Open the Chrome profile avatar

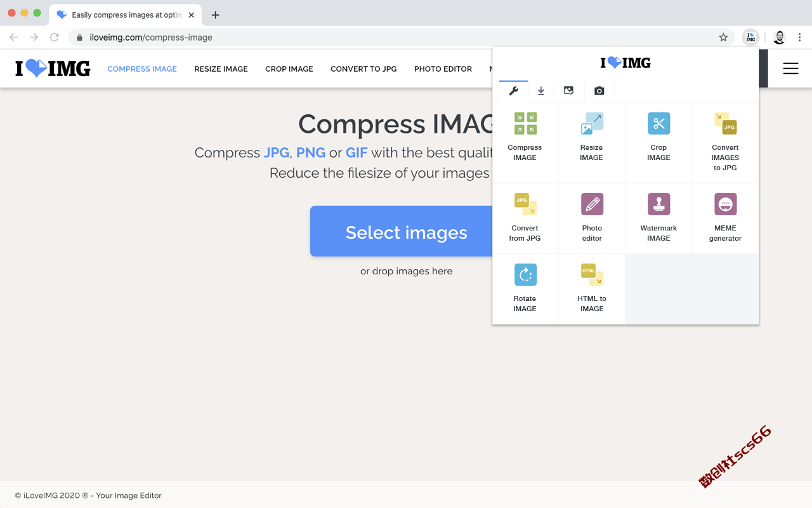click(x=779, y=37)
